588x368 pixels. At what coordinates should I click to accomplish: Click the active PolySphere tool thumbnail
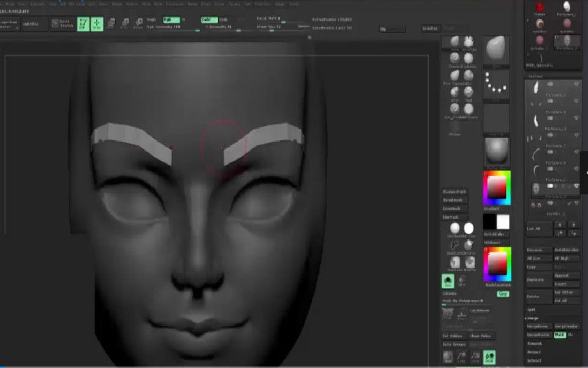coord(567,42)
